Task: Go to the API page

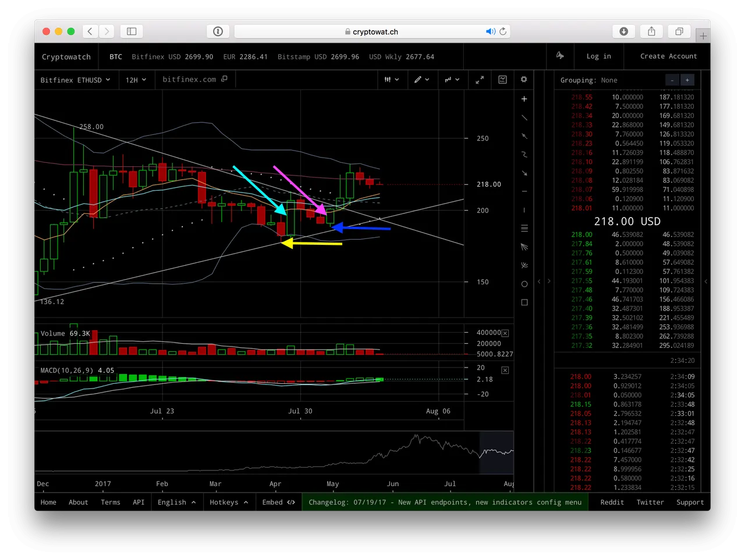Action: tap(139, 502)
